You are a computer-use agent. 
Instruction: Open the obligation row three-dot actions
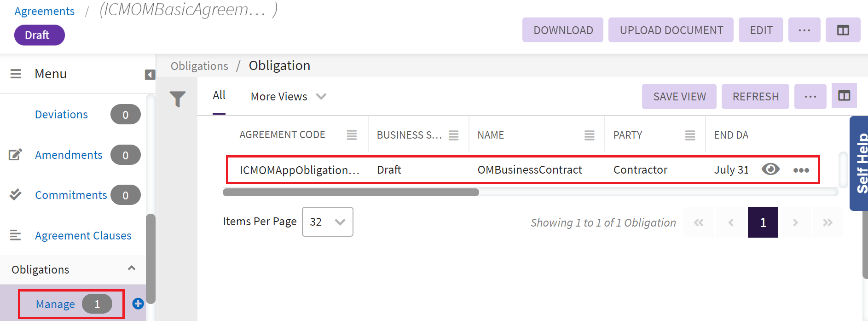[801, 170]
